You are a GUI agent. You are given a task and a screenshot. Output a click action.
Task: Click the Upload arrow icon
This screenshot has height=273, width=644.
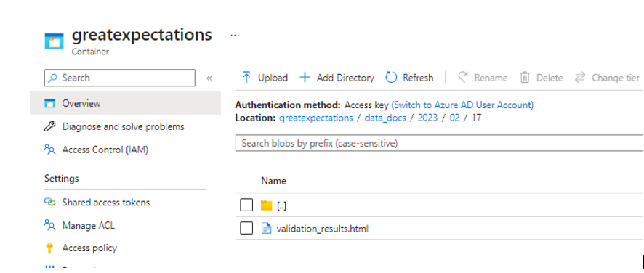tap(246, 77)
